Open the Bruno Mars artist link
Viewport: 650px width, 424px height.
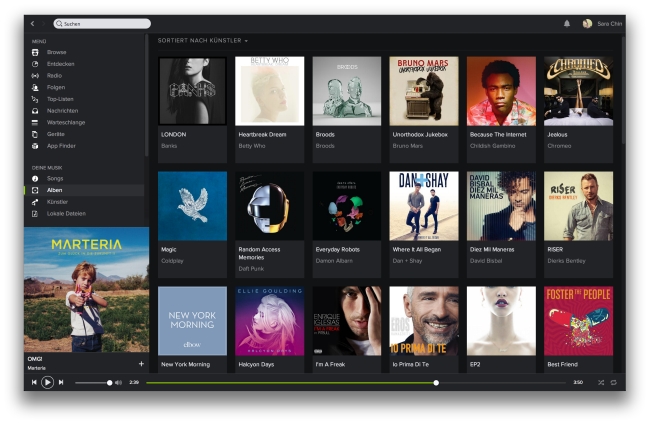click(x=406, y=145)
